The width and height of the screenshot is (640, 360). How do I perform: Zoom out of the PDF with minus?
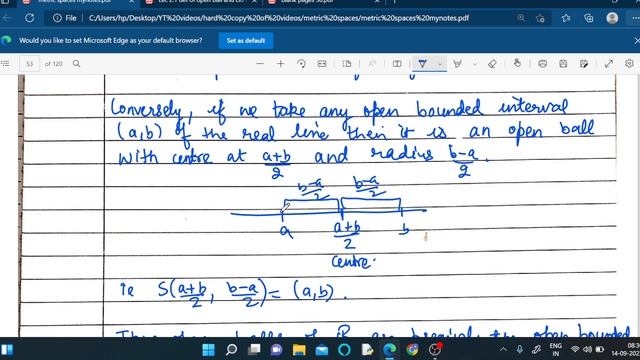coord(260,64)
